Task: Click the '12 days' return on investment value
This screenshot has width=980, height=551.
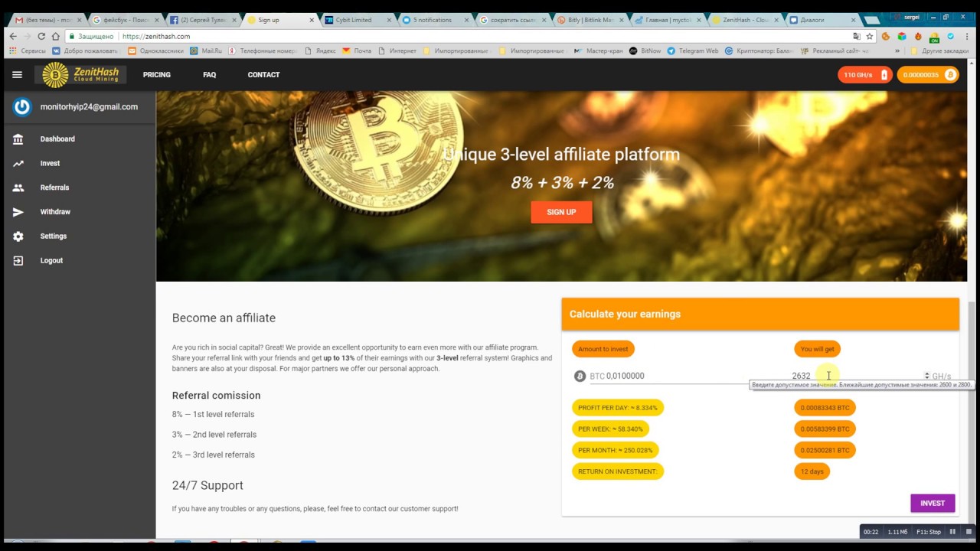Action: pyautogui.click(x=812, y=471)
